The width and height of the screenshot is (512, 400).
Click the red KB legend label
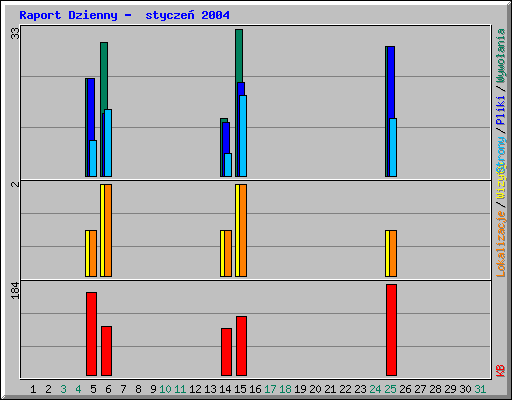click(501, 371)
